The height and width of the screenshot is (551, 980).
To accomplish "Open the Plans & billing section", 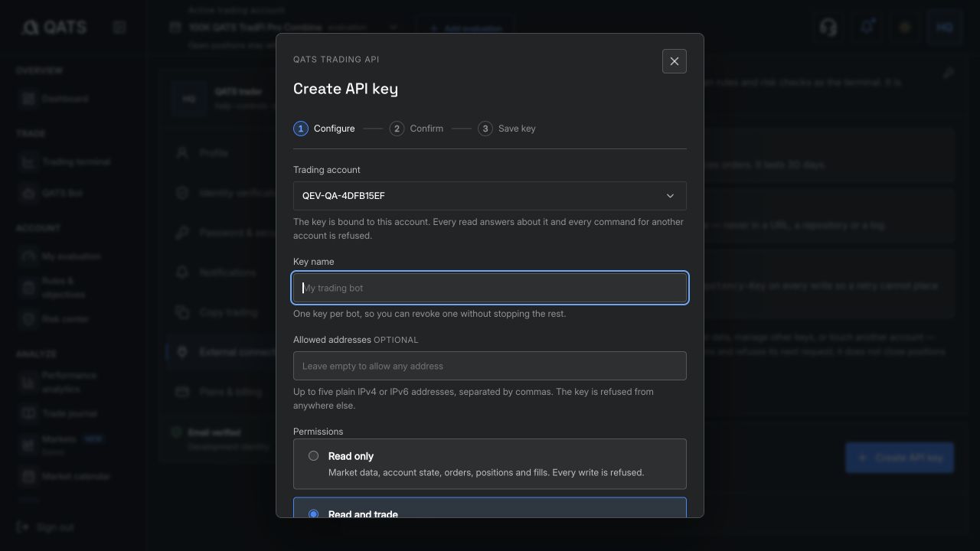I will (221, 392).
